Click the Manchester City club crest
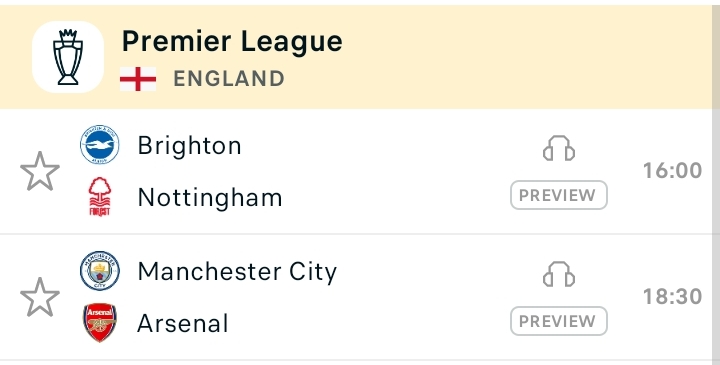Image resolution: width=720 pixels, height=365 pixels. pyautogui.click(x=100, y=271)
